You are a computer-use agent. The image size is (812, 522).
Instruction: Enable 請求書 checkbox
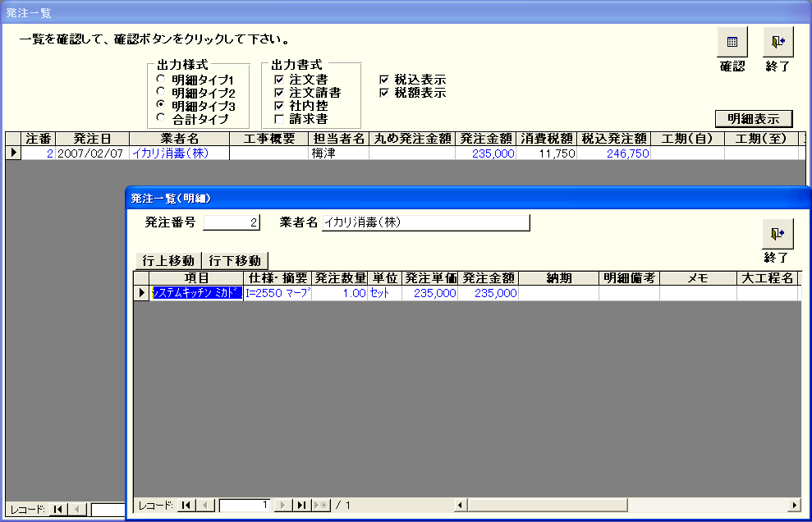(x=279, y=118)
